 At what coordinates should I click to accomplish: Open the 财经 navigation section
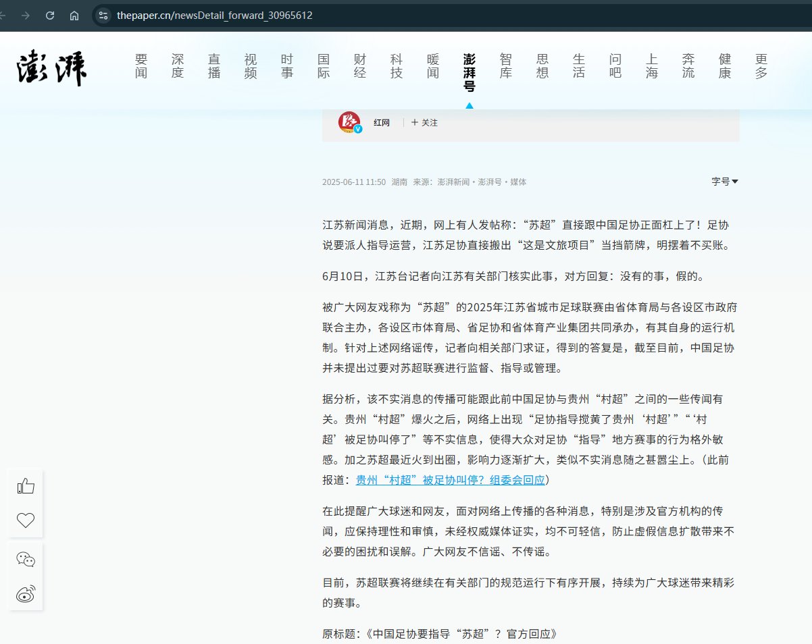tap(360, 66)
